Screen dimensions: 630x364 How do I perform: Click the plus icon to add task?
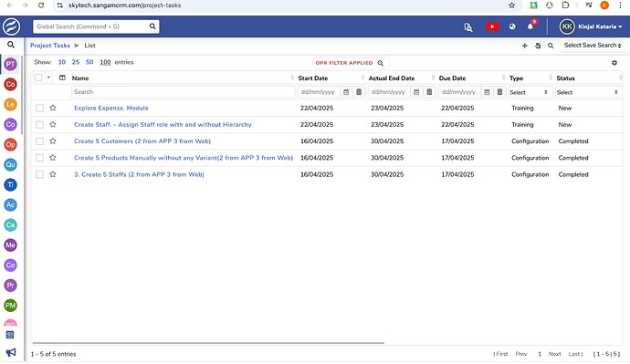(524, 46)
